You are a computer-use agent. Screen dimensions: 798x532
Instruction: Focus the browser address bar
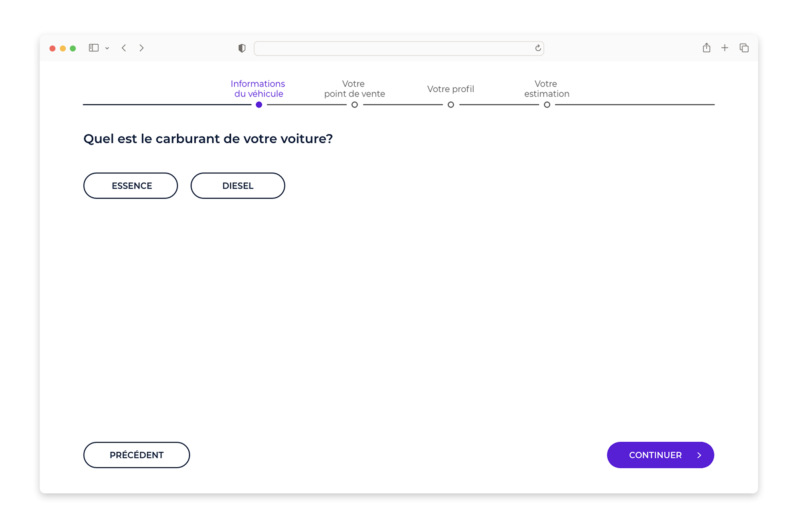point(399,48)
